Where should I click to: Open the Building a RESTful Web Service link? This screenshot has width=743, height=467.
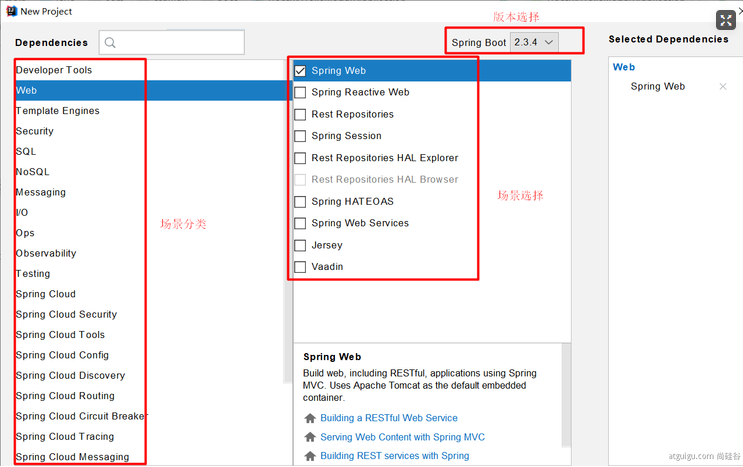(388, 418)
